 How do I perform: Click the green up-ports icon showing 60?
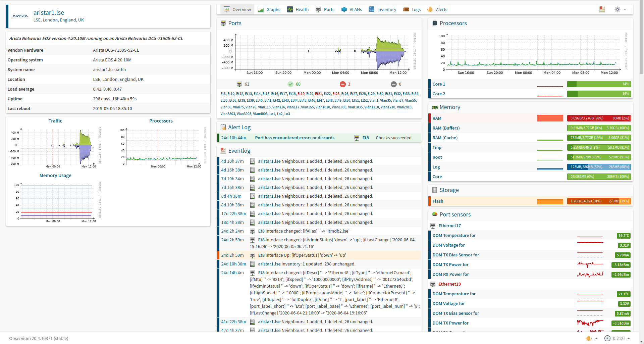coord(290,84)
